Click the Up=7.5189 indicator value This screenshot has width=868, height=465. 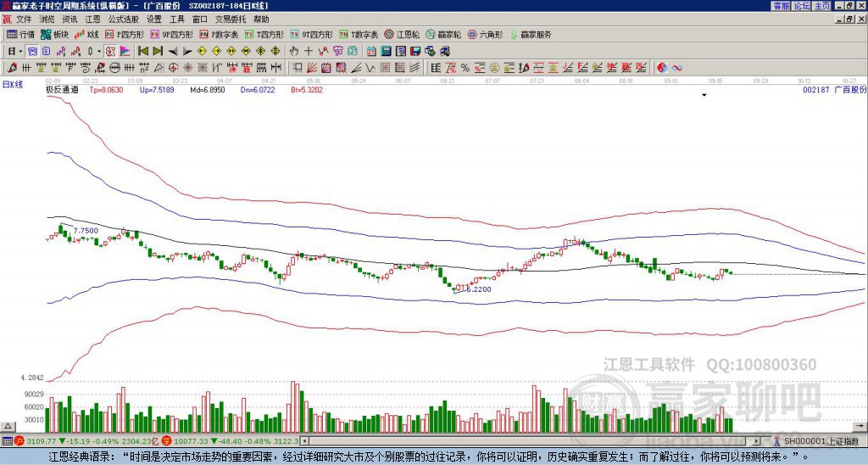pos(157,90)
